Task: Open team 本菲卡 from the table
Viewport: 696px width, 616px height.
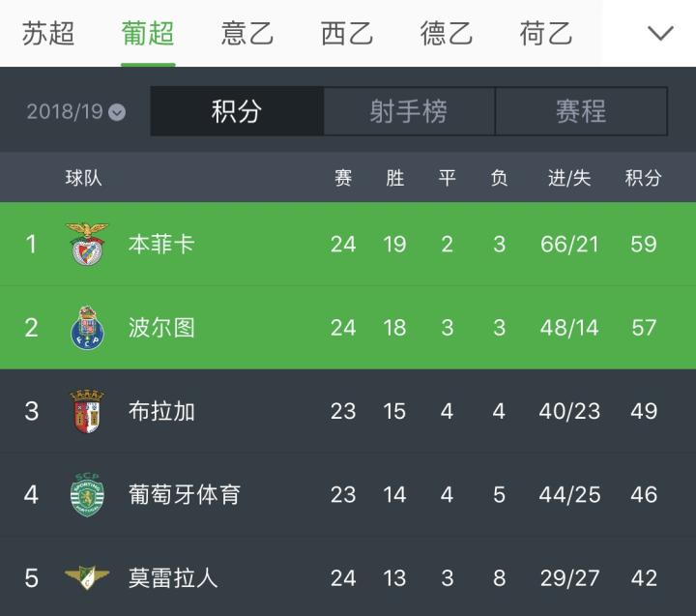Action: [x=161, y=244]
